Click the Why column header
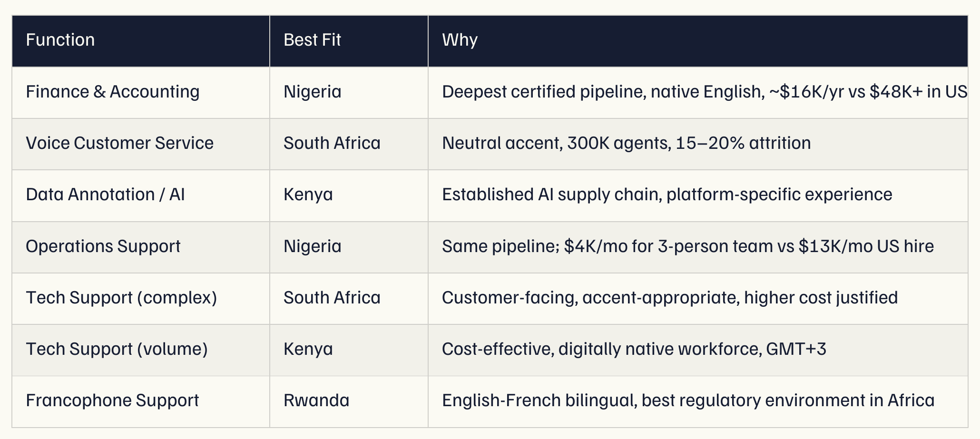Image resolution: width=980 pixels, height=439 pixels. click(698, 41)
